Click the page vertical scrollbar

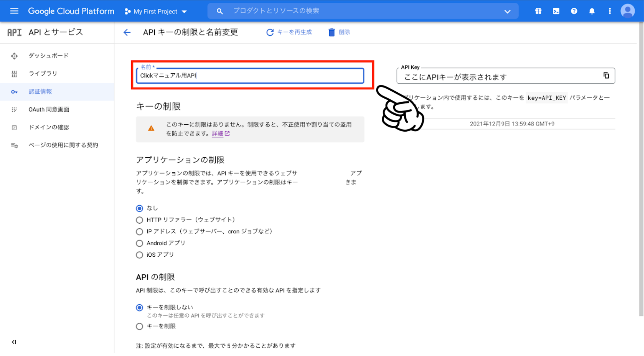(641, 169)
